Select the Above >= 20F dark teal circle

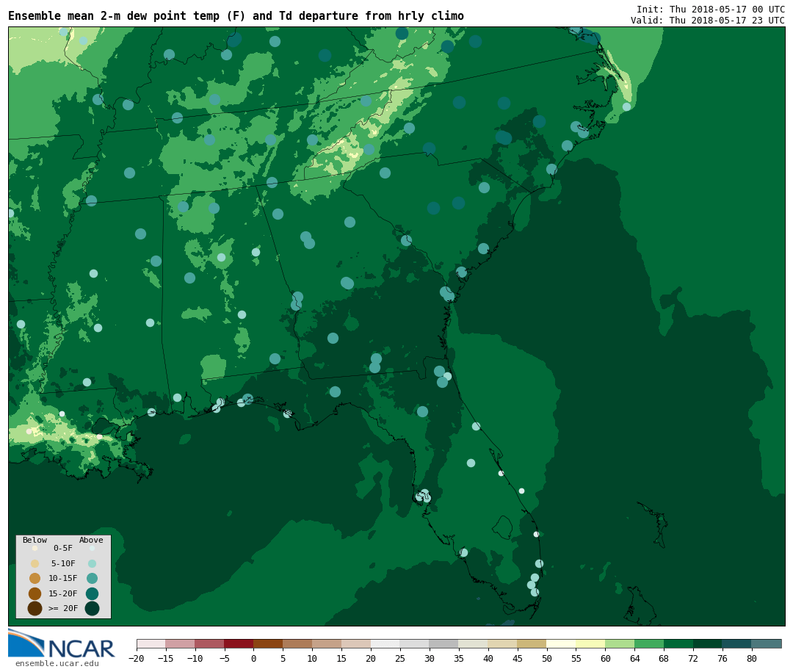pos(92,608)
